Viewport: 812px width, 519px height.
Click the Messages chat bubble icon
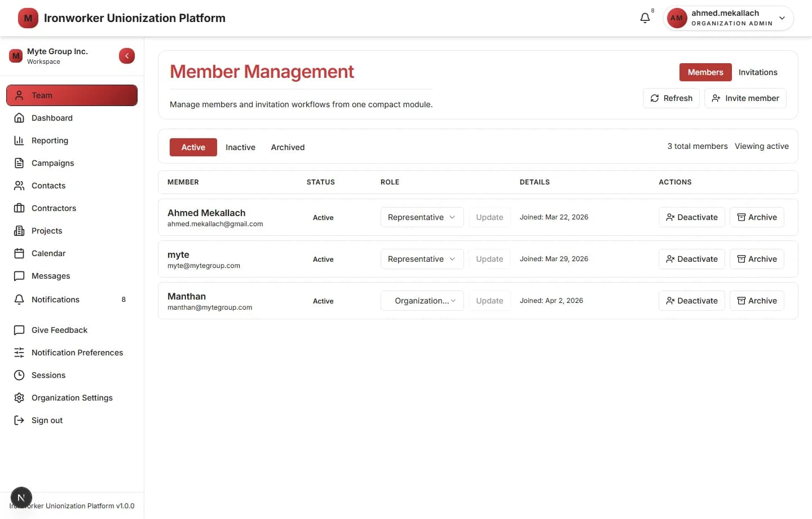tap(19, 276)
